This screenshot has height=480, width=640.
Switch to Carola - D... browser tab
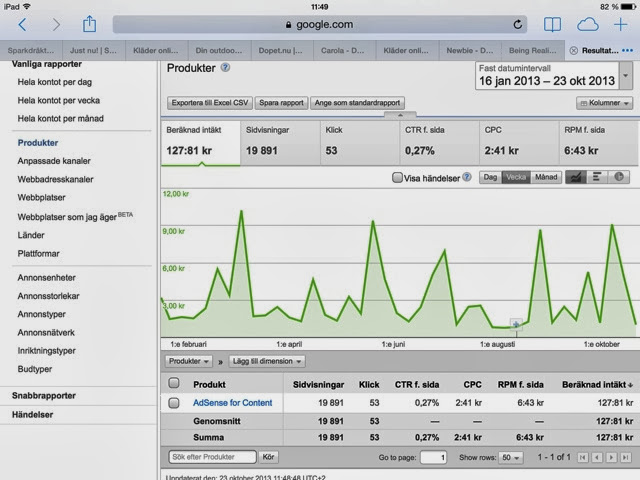(342, 51)
